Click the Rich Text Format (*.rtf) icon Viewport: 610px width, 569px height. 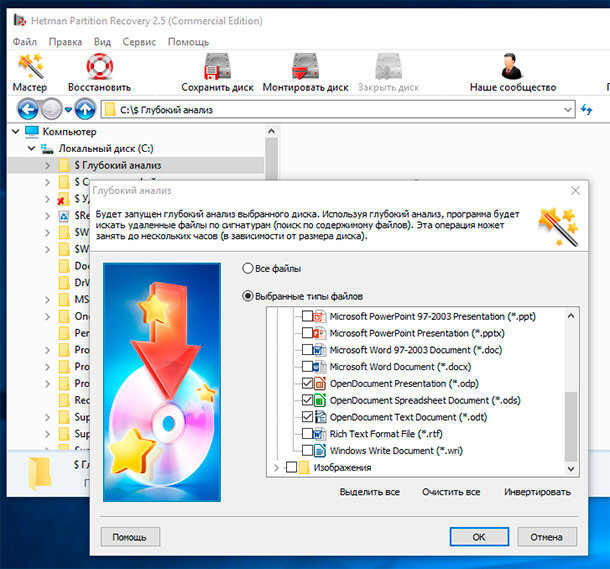[319, 434]
